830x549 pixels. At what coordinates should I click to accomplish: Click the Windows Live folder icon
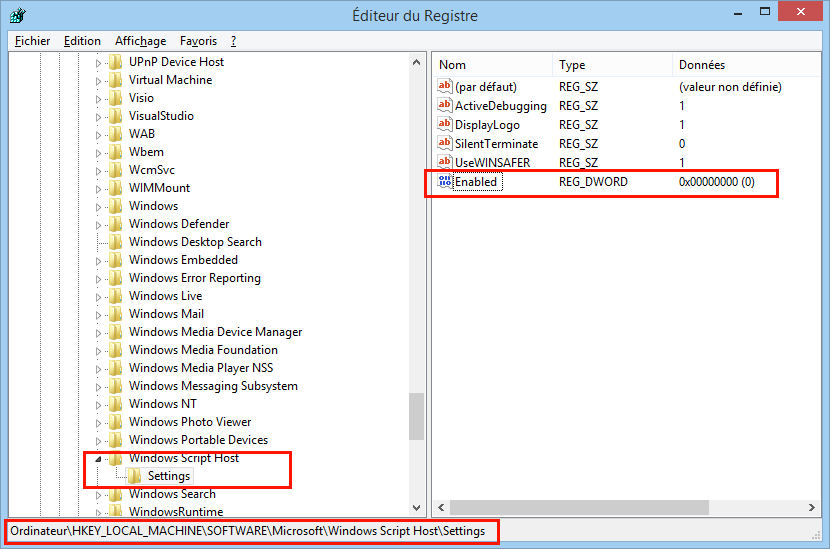tap(116, 296)
